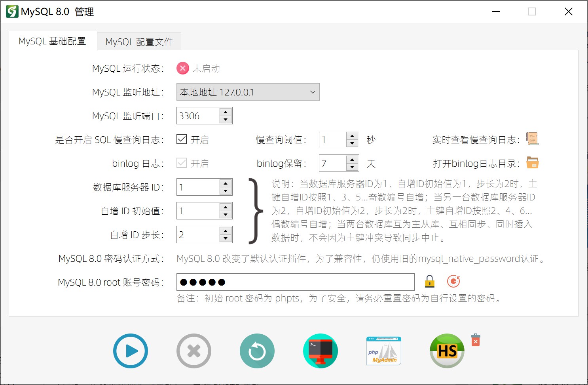The width and height of the screenshot is (588, 385).
Task: Click the 实时查看慢查询日志 label
Action: pyautogui.click(x=476, y=140)
